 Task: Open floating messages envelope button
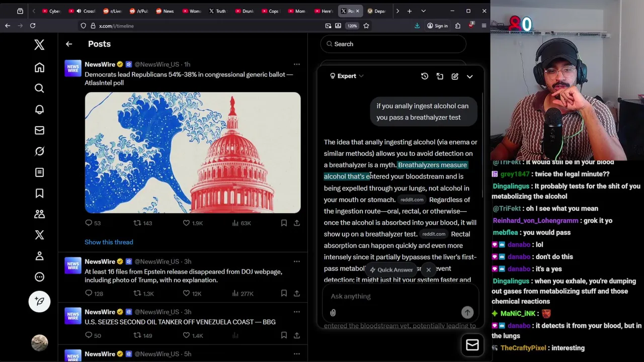[472, 345]
